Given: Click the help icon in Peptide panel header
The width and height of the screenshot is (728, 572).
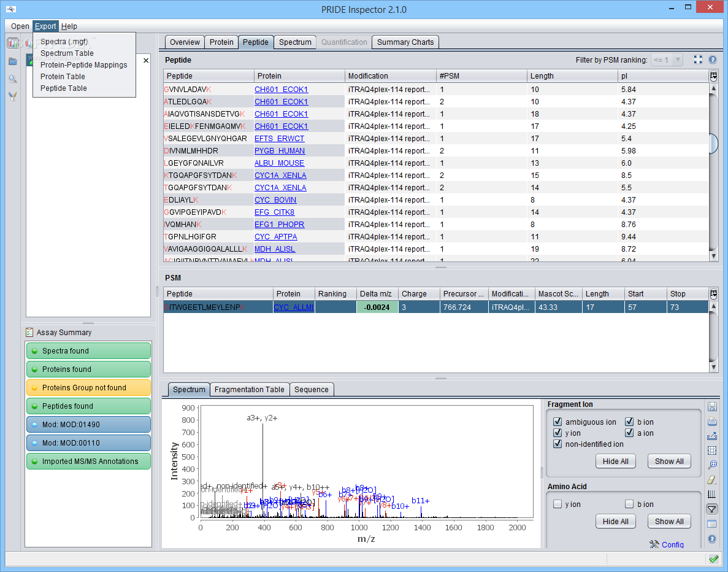Looking at the screenshot, I should click(713, 60).
